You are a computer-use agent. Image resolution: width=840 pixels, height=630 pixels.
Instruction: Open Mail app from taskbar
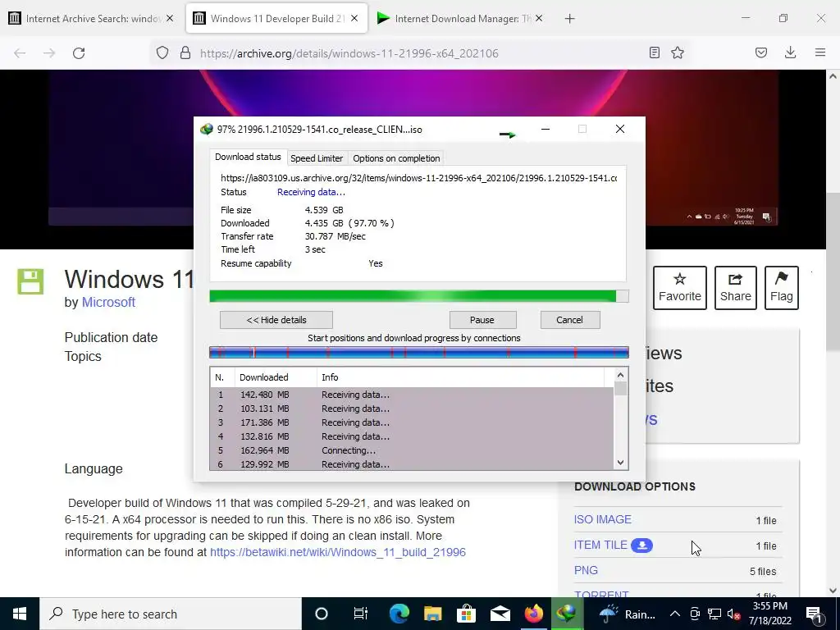coord(500,614)
